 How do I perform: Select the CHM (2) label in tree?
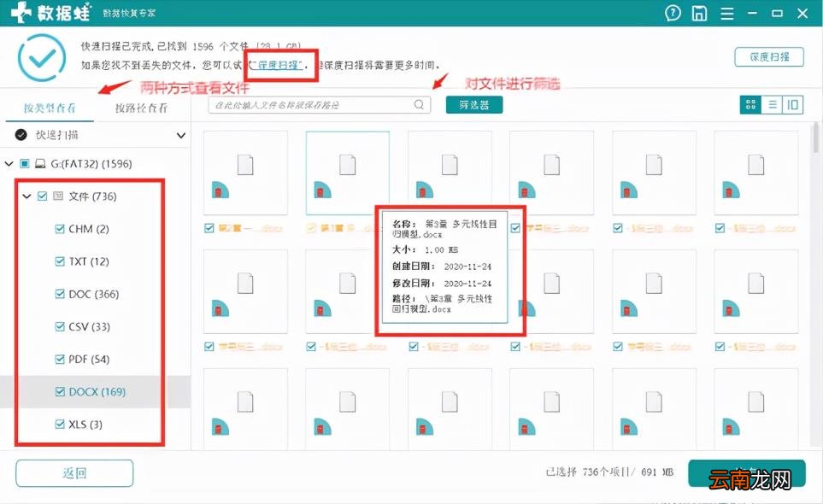89,229
